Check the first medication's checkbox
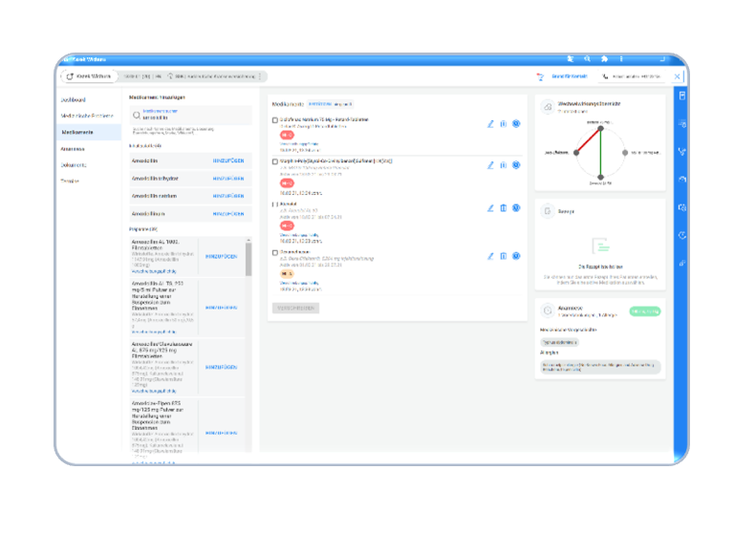 (x=275, y=120)
